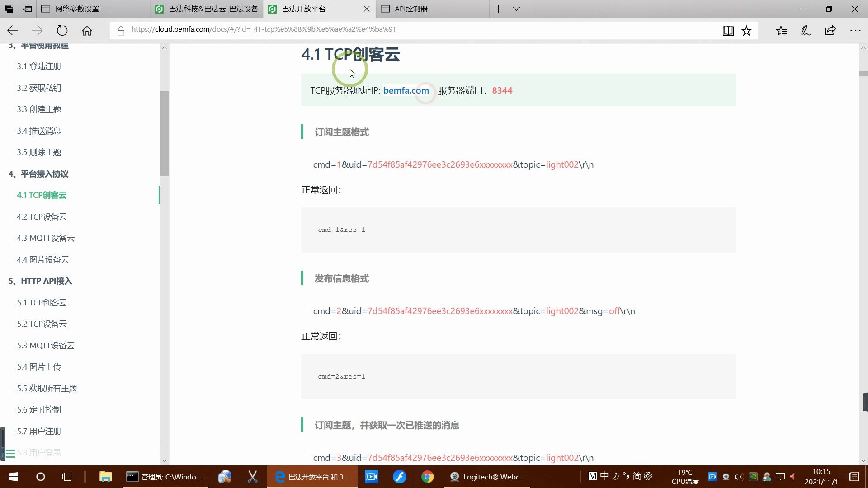Show the tab preview dropdown chevron
The height and width of the screenshot is (488, 868).
516,9
